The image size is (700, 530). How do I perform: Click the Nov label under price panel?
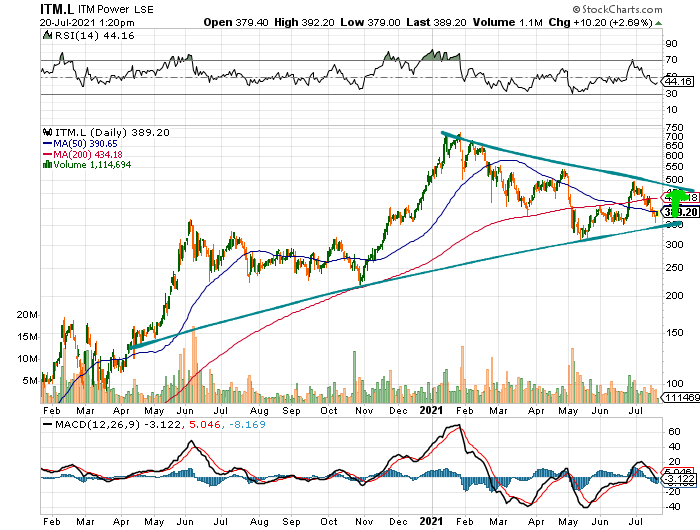click(x=364, y=411)
